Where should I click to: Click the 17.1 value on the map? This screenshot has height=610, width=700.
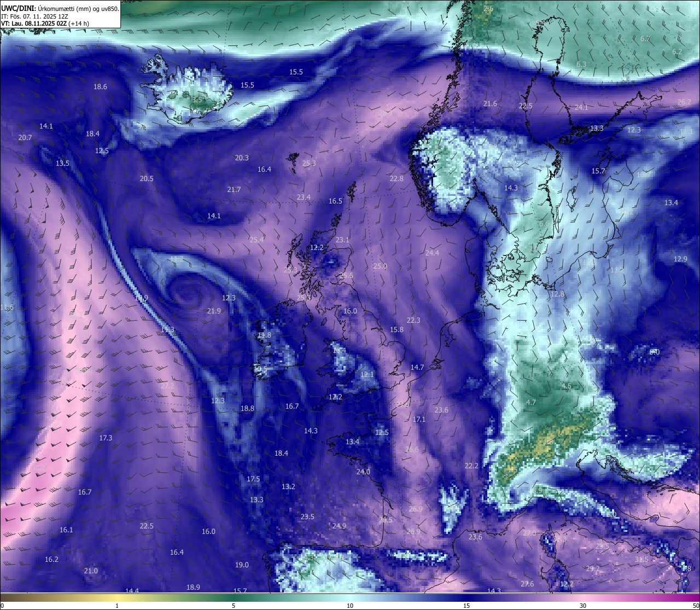coord(419,419)
